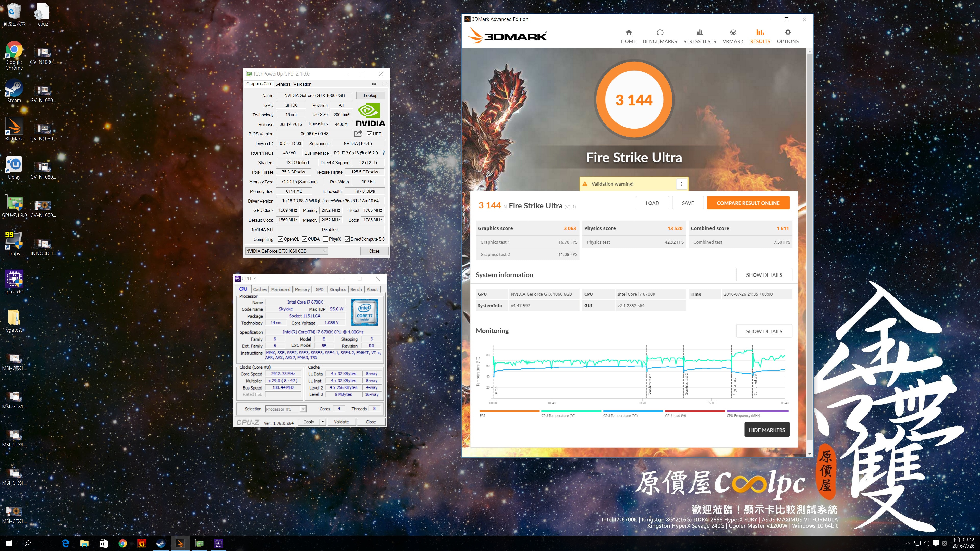This screenshot has width=980, height=551.
Task: Open Microsoft Edge from the taskbar
Action: coord(65,543)
